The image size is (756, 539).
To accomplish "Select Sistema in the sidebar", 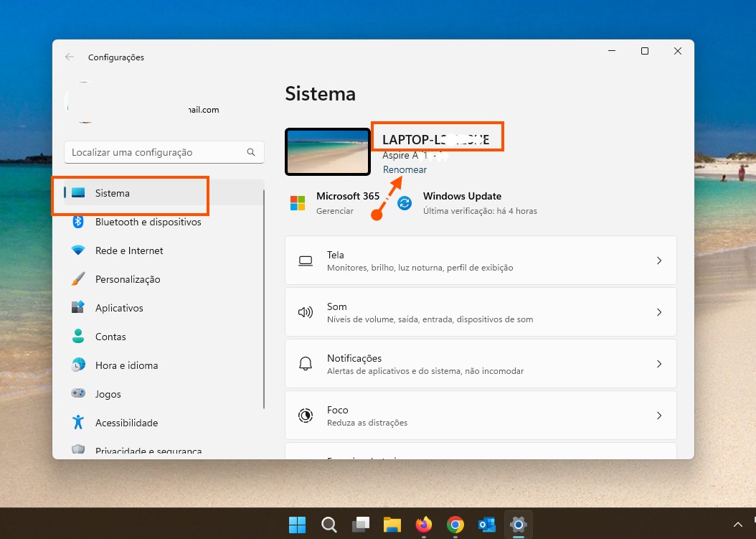I will [164, 193].
